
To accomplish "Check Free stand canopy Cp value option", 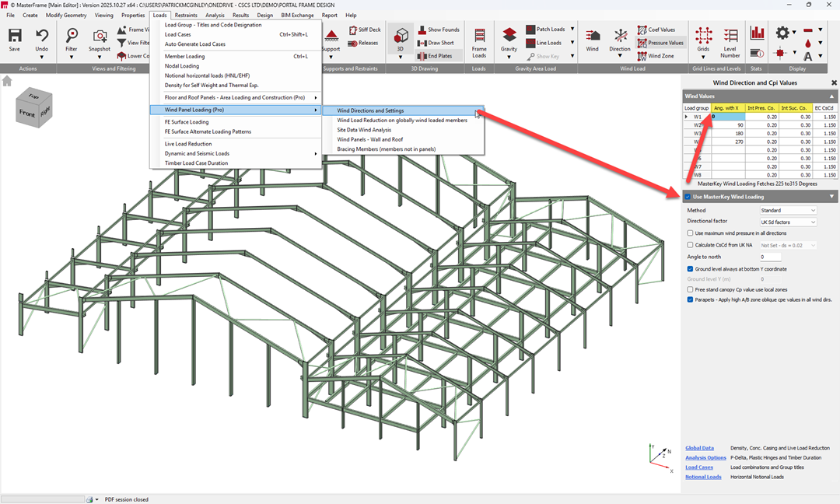I will pos(690,289).
